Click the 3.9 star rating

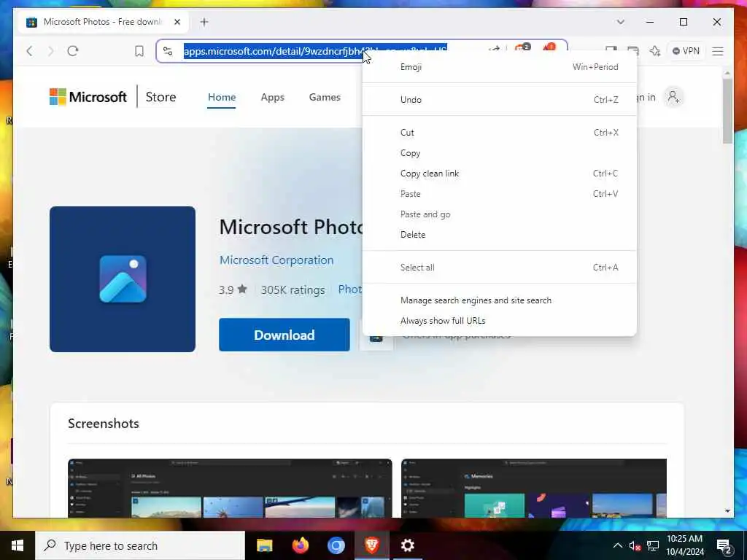pos(233,289)
